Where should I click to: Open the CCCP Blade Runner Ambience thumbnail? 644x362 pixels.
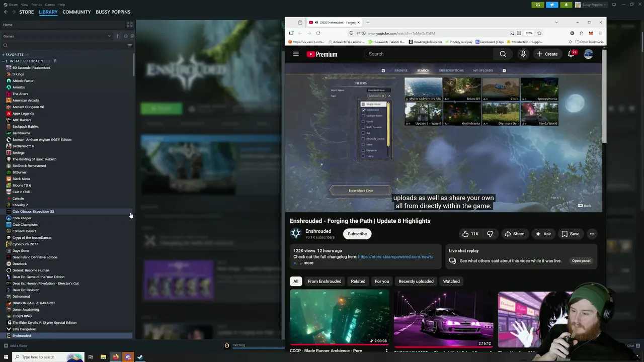(339, 318)
